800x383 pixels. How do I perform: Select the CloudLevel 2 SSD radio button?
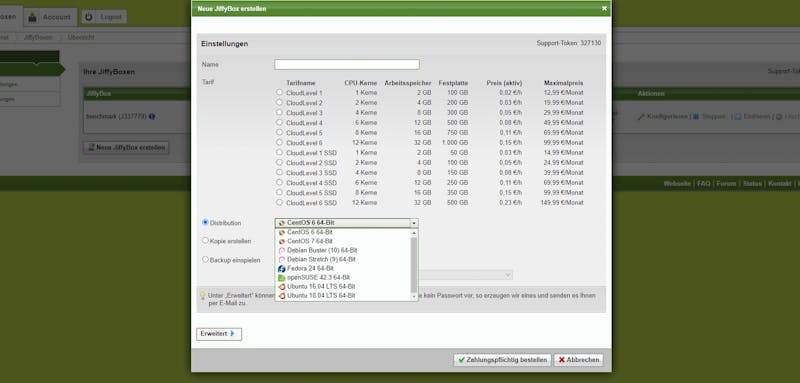point(279,162)
